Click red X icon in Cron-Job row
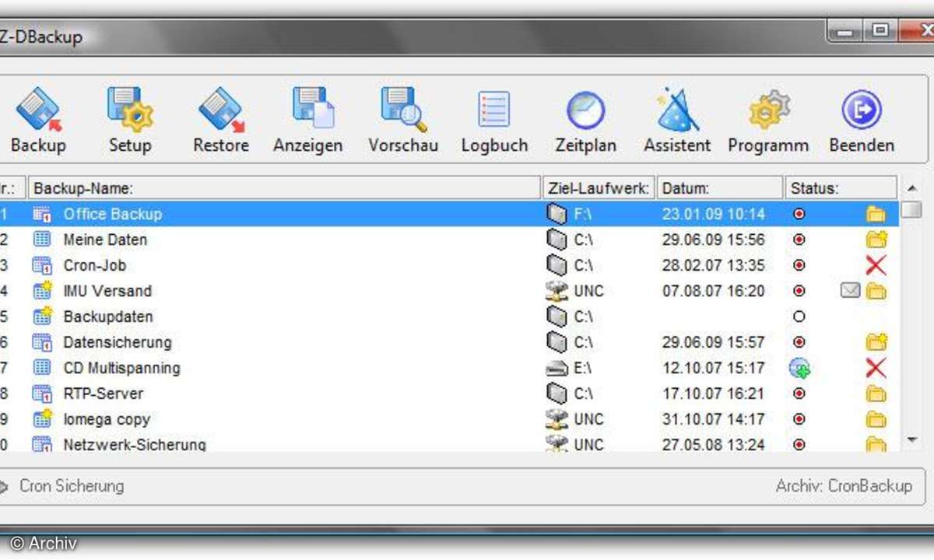 point(876,265)
